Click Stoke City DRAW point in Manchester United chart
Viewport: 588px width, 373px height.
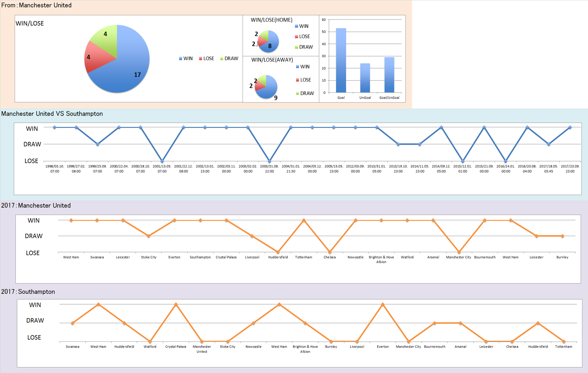click(x=148, y=236)
